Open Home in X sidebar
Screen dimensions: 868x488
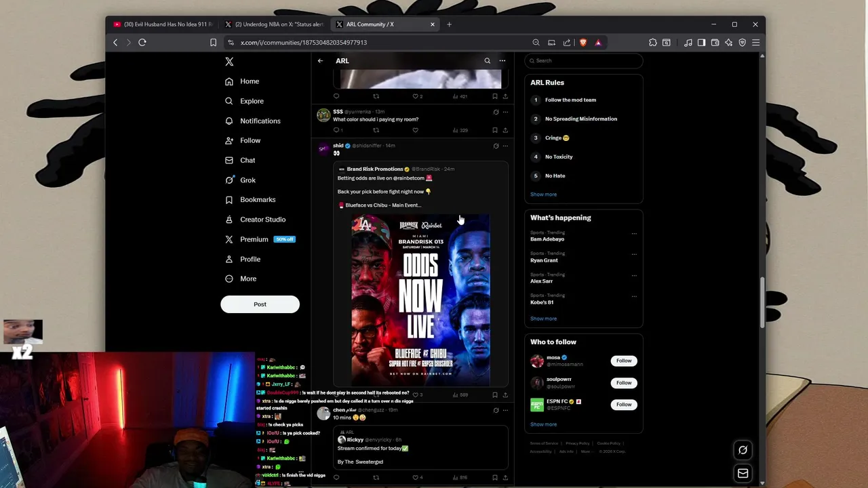[x=242, y=81]
